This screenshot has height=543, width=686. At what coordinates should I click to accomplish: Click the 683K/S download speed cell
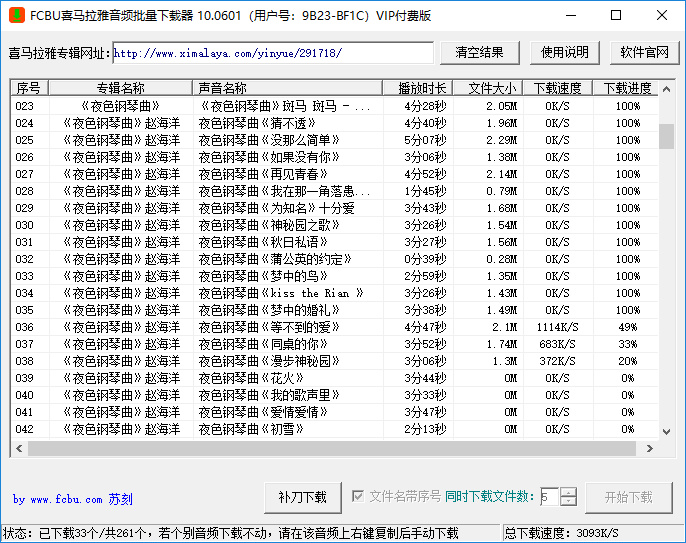pyautogui.click(x=557, y=344)
